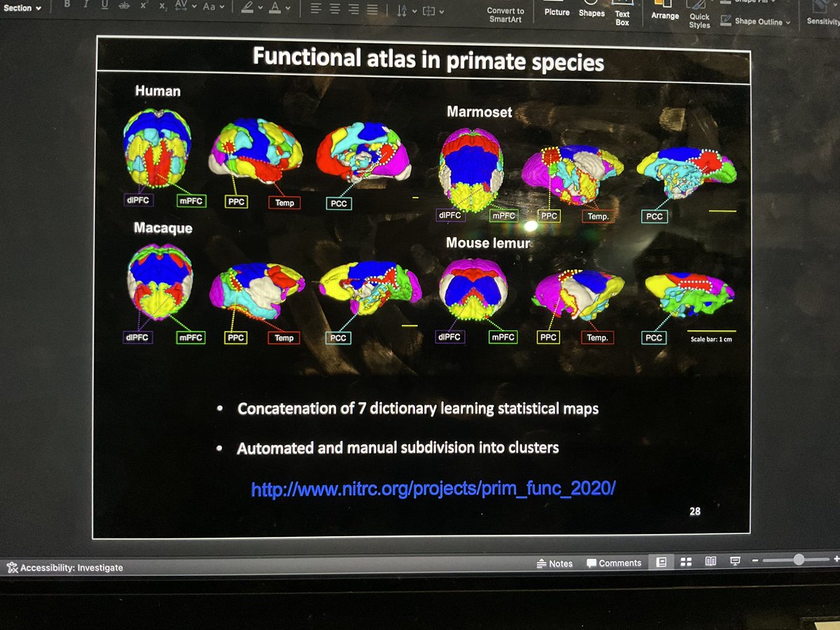Click the zoom out minus button
840x630 pixels.
(x=755, y=561)
